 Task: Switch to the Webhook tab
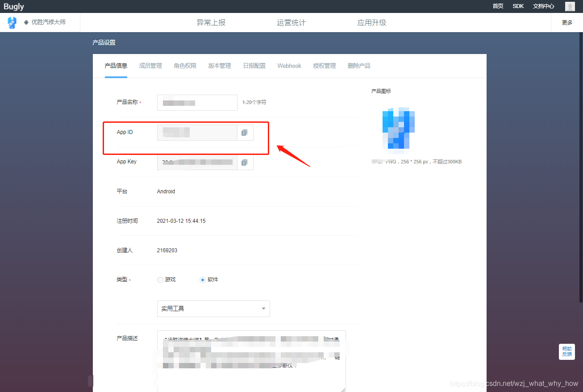[289, 66]
